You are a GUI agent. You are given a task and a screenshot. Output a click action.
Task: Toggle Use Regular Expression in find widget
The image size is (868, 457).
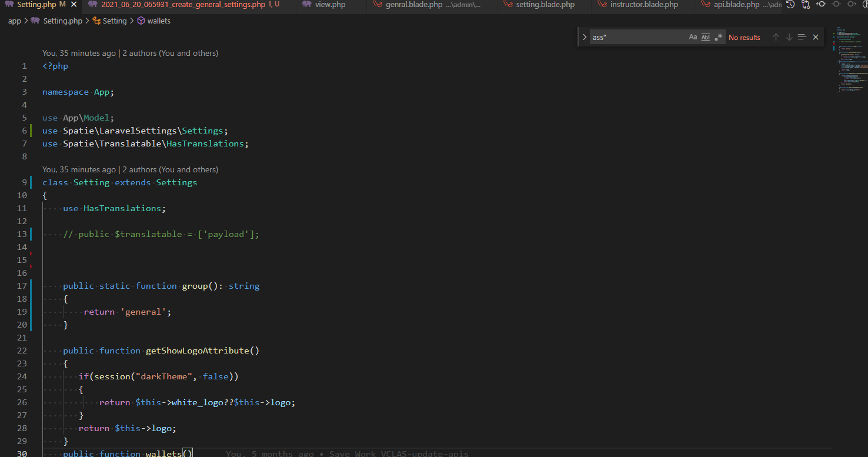719,37
